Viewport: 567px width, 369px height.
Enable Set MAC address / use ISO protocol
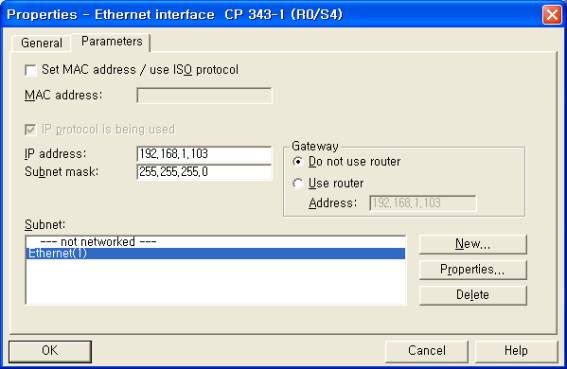[31, 70]
